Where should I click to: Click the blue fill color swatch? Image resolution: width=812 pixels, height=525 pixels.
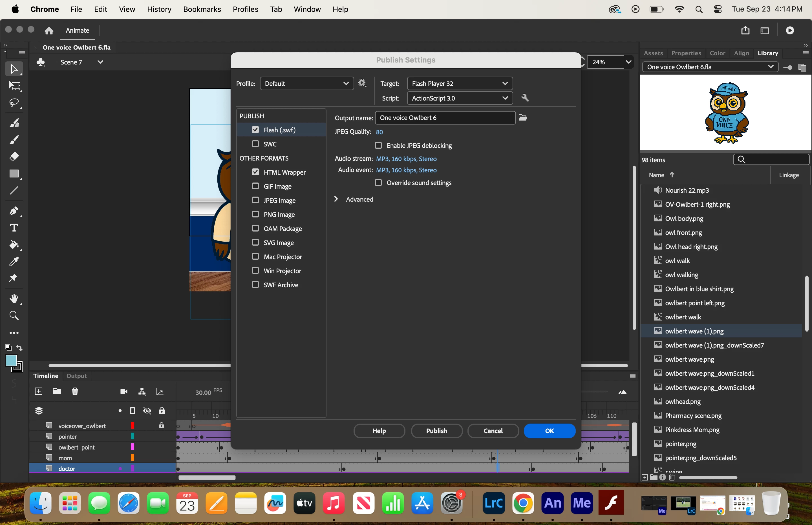coord(11,360)
